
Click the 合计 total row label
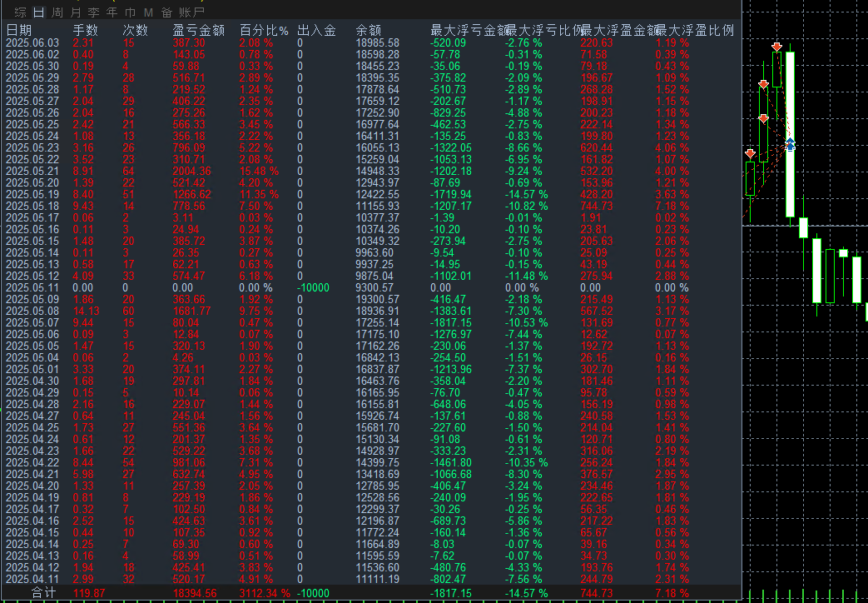[44, 593]
